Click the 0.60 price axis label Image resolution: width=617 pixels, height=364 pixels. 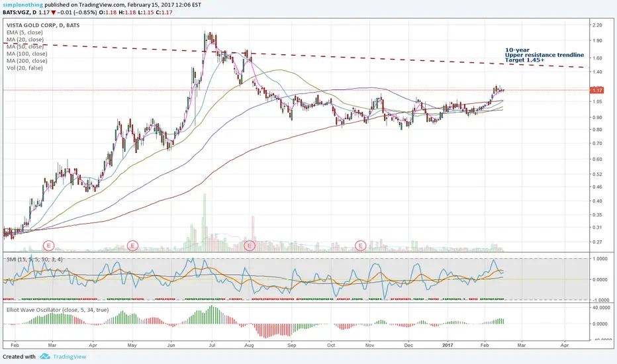597,159
